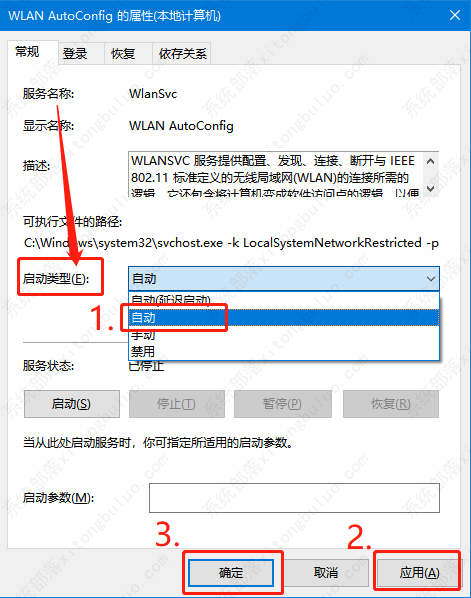Confirm with the 确定 button
Image resolution: width=471 pixels, height=598 pixels.
[231, 572]
